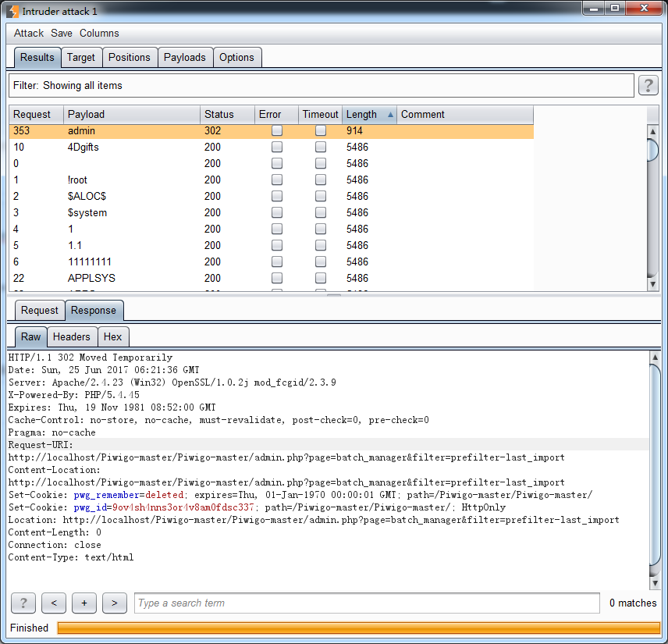Click results table scroll down arrow
This screenshot has width=668, height=644.
(652, 285)
